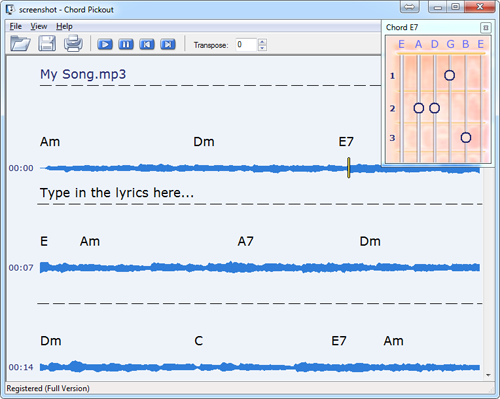The width and height of the screenshot is (500, 399).
Task: Click the My Song.mp3 title
Action: [x=83, y=74]
